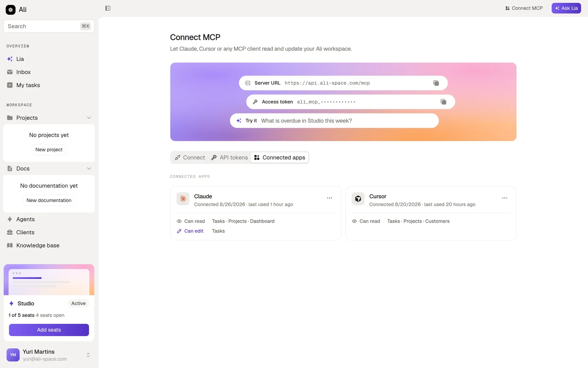Image resolution: width=588 pixels, height=368 pixels.
Task: Open the Knowledge base
Action: 49,245
